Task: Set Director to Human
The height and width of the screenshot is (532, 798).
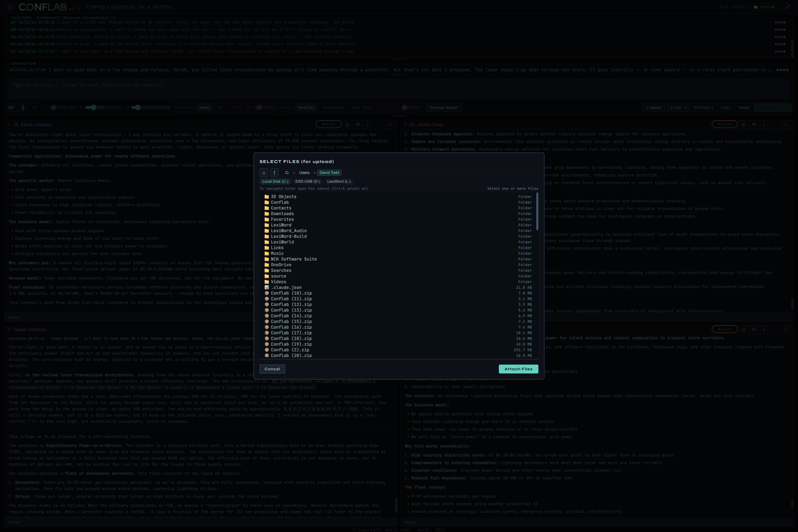Action: (204, 107)
